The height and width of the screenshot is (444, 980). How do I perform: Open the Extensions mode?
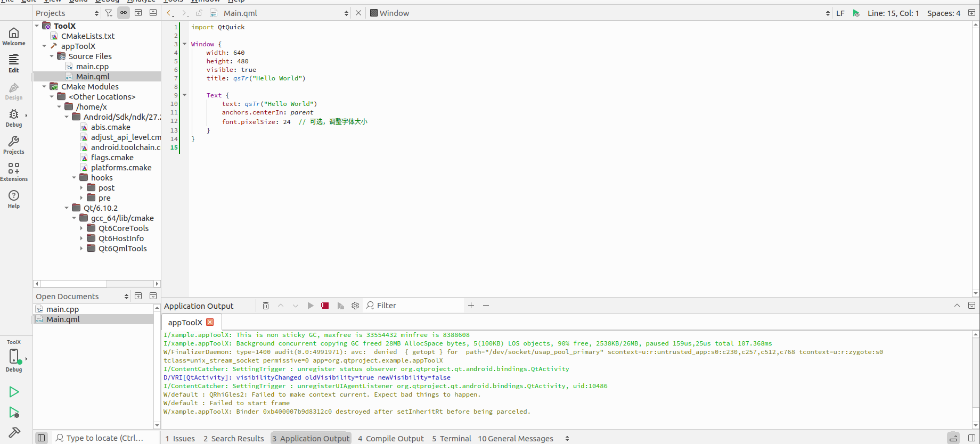(x=14, y=172)
